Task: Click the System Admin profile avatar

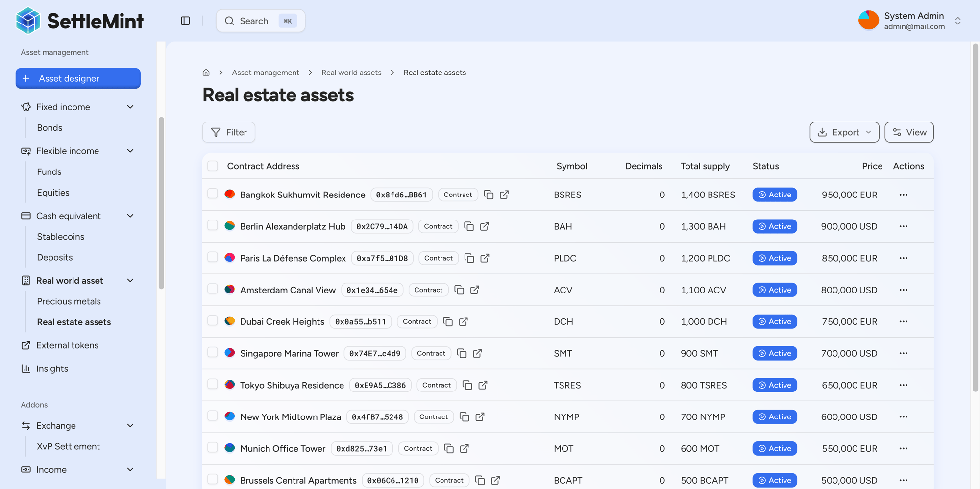Action: click(x=868, y=20)
